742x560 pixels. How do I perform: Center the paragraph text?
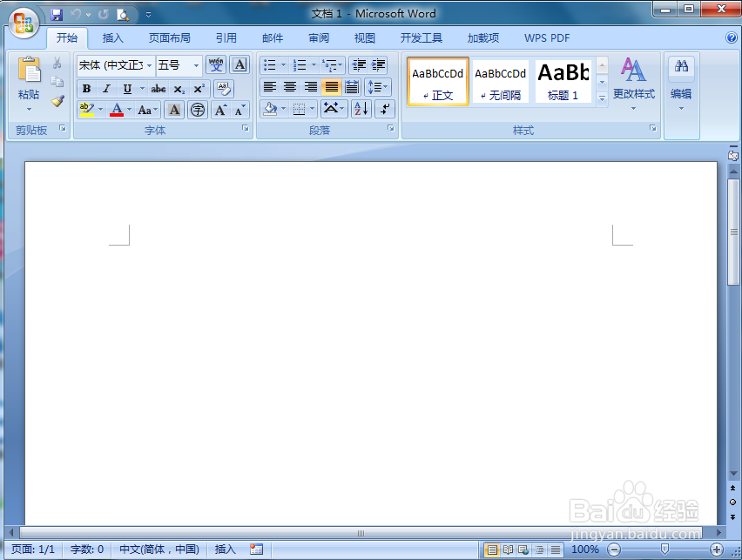click(290, 86)
